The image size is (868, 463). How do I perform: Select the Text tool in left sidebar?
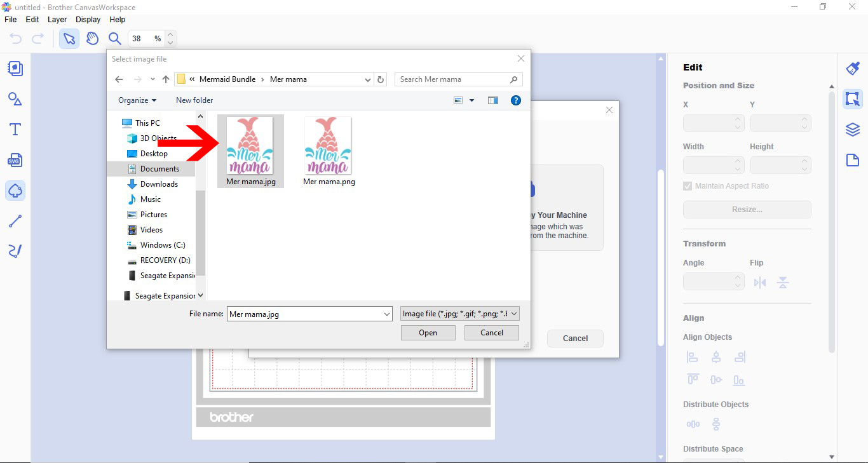point(15,130)
